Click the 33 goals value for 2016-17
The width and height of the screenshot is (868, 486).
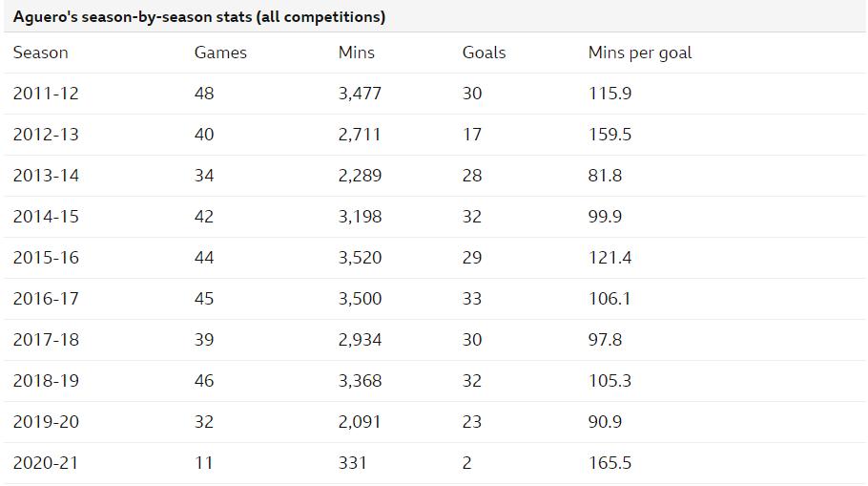pos(472,299)
